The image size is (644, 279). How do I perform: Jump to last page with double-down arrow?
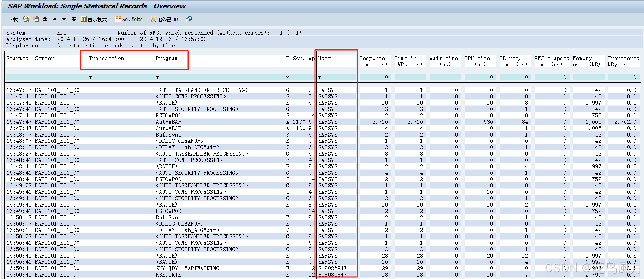[74, 19]
